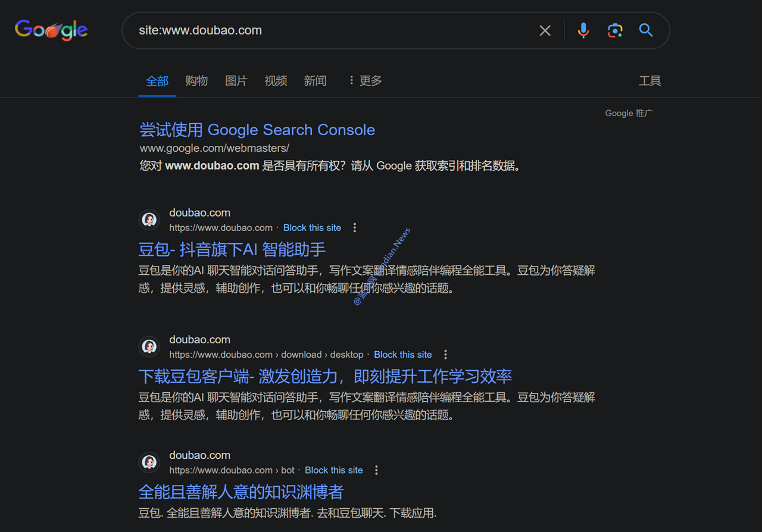Click the Google 推广 label
The height and width of the screenshot is (532, 762).
point(629,113)
